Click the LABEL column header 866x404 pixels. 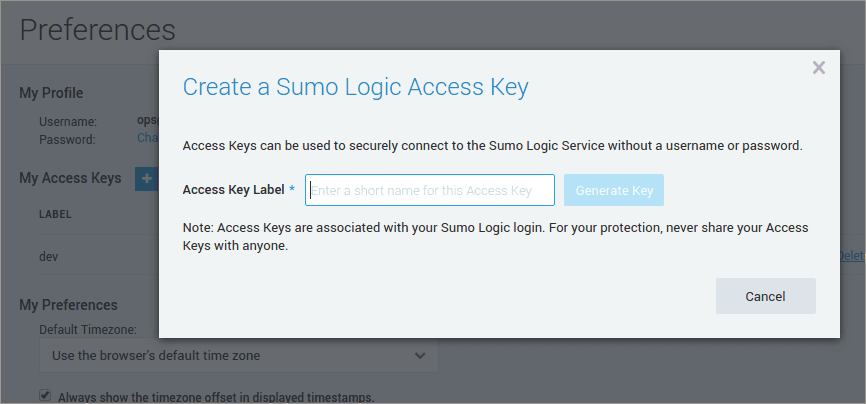(x=54, y=214)
